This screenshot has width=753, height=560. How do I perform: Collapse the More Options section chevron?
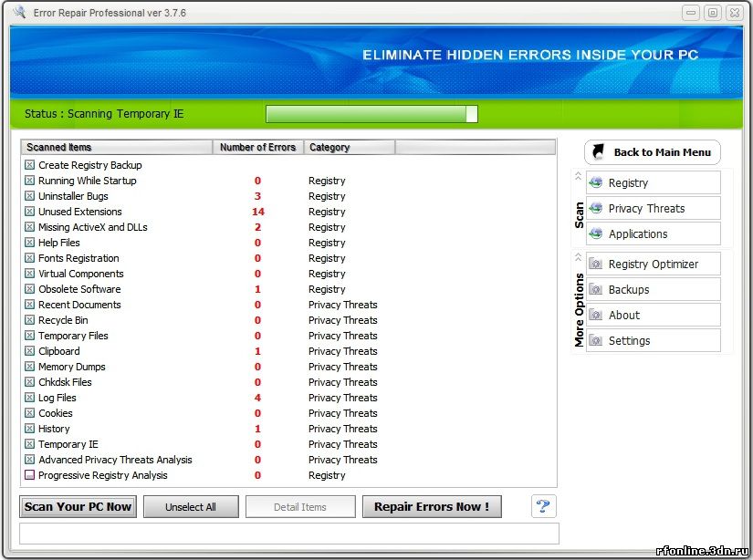coord(578,257)
